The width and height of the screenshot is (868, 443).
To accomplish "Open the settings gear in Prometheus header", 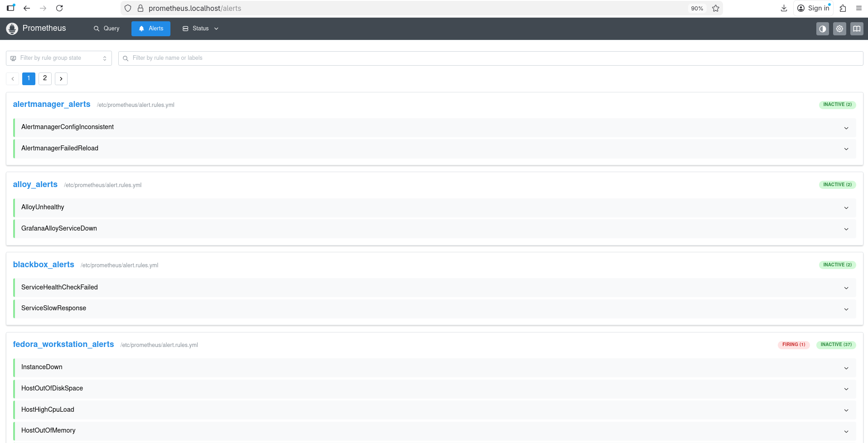I will point(840,29).
